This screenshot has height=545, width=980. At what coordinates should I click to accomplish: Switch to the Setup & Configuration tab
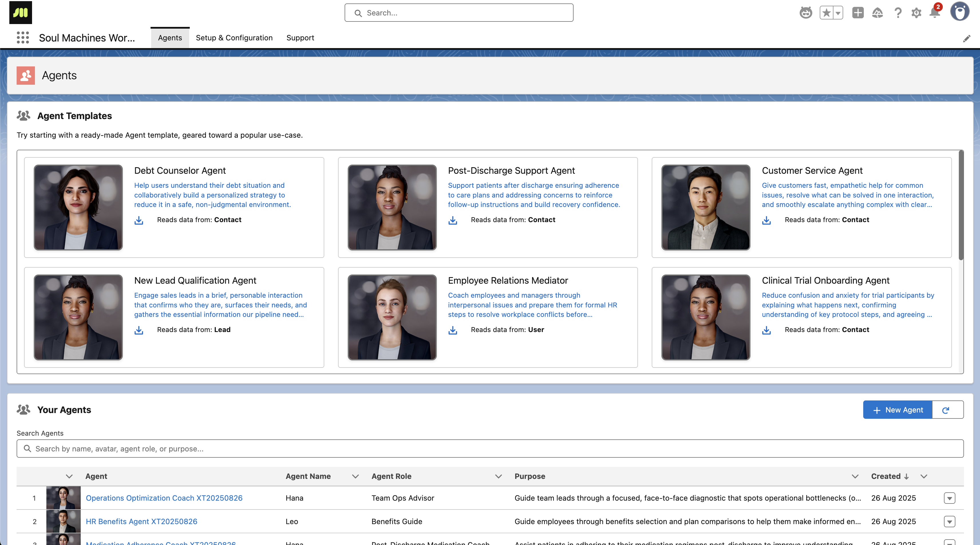coord(234,38)
